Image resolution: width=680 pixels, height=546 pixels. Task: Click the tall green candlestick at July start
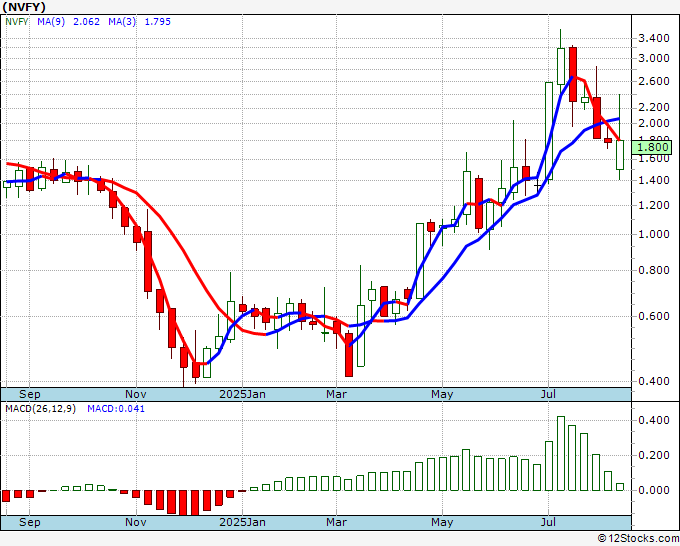[x=549, y=131]
